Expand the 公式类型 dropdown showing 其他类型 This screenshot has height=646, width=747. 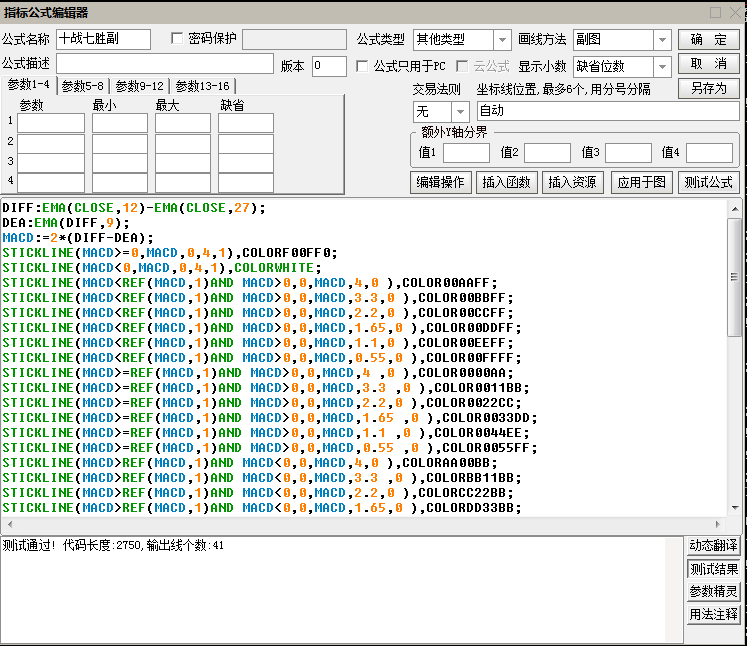[502, 40]
